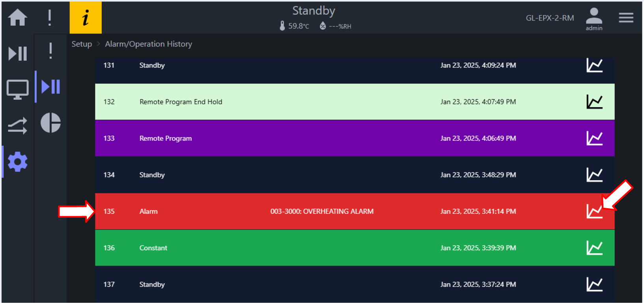This screenshot has height=304, width=644.
Task: View trend graph for entry 131 Standby
Action: (594, 65)
